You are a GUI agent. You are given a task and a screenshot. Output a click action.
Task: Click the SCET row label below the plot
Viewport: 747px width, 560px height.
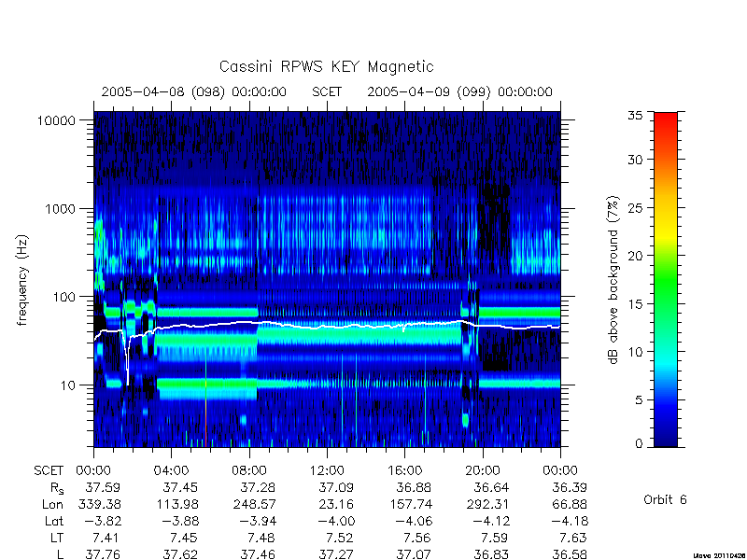[x=49, y=471]
